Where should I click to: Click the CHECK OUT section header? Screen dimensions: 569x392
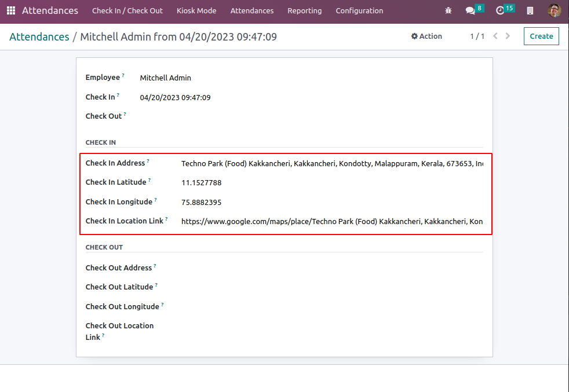pyautogui.click(x=104, y=247)
